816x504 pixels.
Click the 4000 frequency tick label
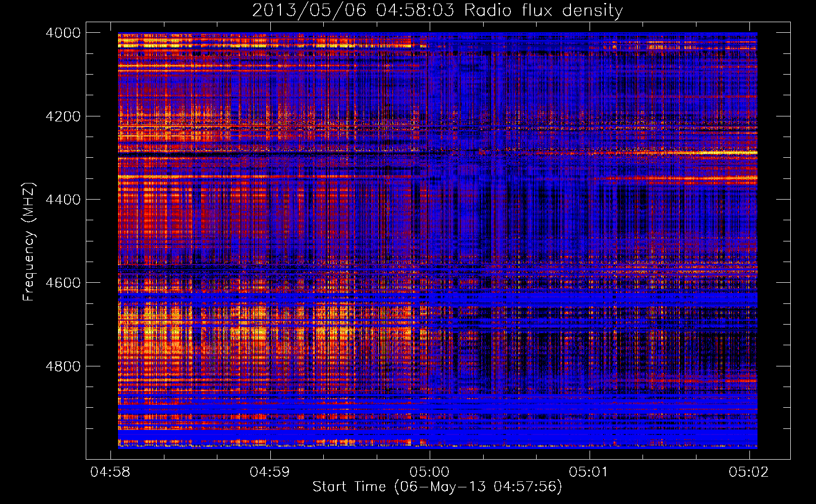pos(63,33)
